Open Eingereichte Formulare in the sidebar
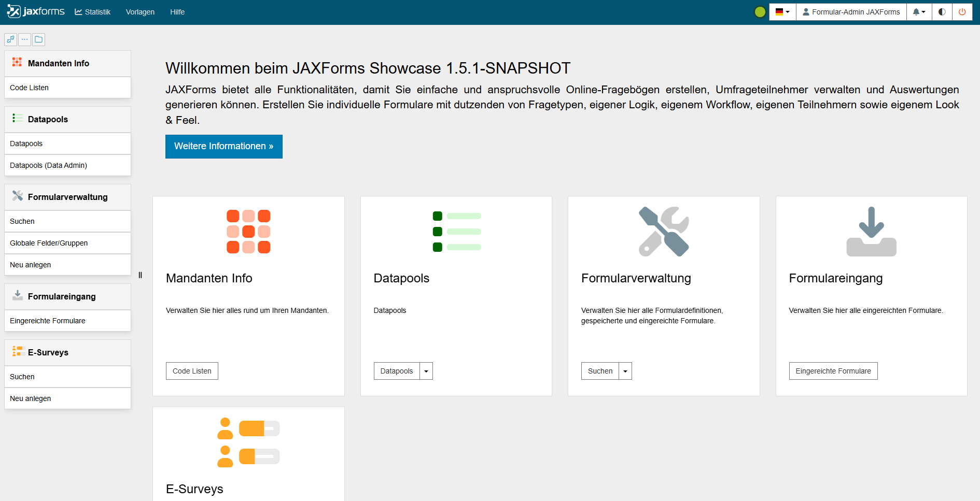980x501 pixels. click(67, 321)
